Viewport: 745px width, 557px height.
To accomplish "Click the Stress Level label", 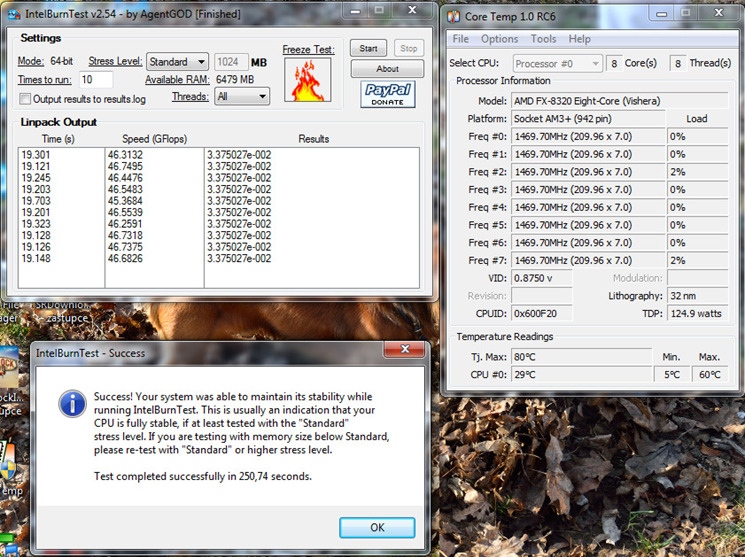I will [x=115, y=61].
